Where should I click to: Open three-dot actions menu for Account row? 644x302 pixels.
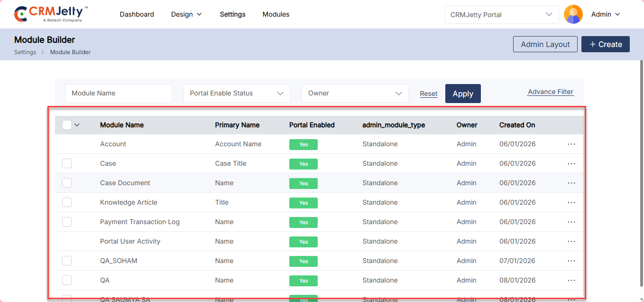tap(571, 144)
